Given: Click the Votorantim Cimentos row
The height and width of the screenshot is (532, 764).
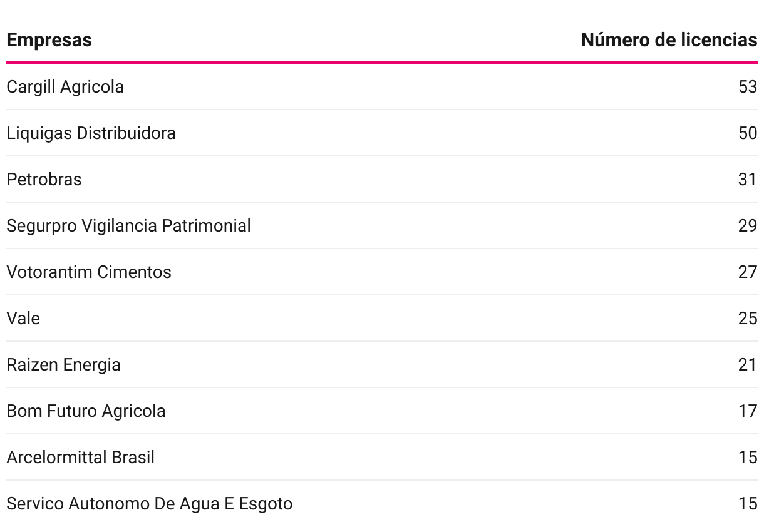Looking at the screenshot, I should 382,272.
